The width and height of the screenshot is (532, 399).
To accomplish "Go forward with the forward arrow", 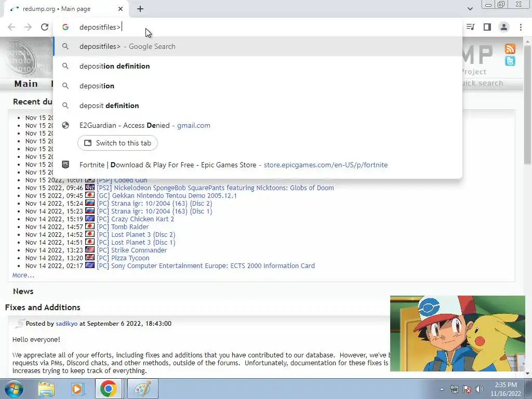I will pyautogui.click(x=28, y=27).
